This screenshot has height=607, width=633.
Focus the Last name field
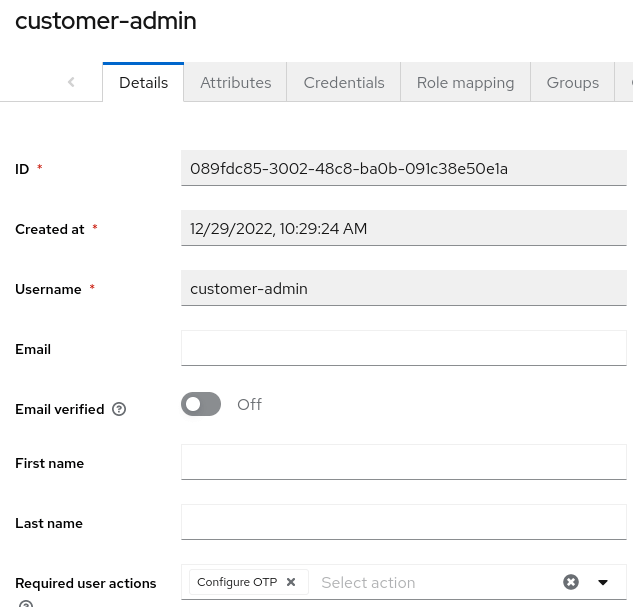(404, 522)
